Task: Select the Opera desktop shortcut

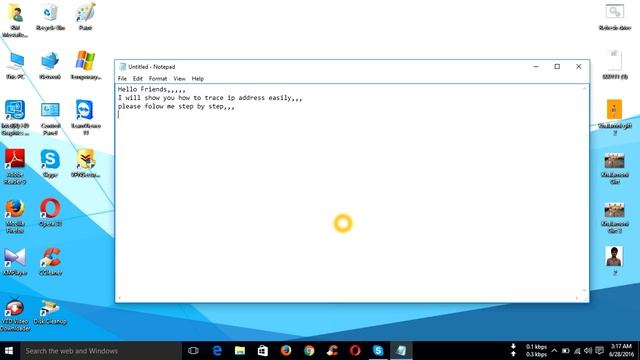Action: [x=50, y=212]
